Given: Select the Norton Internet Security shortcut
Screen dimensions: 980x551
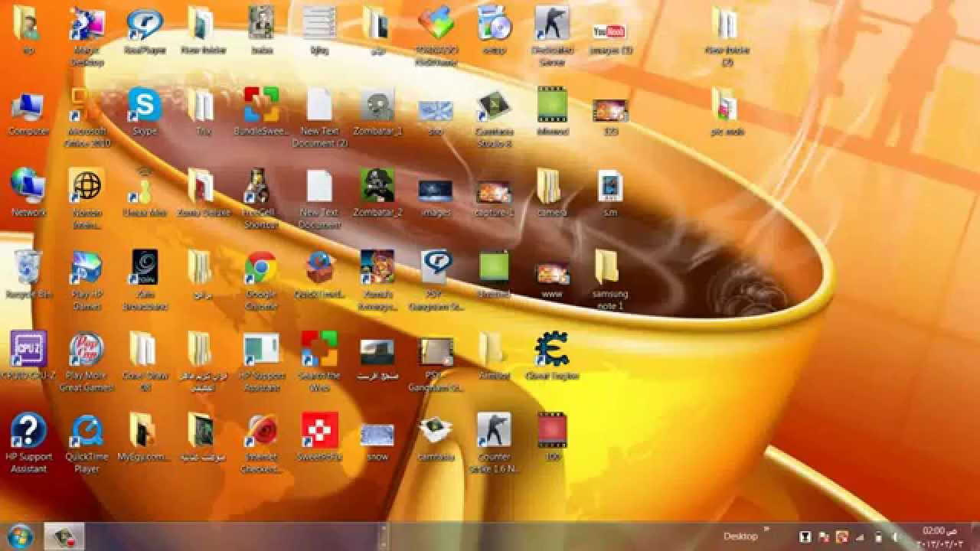Looking at the screenshot, I should point(87,198).
